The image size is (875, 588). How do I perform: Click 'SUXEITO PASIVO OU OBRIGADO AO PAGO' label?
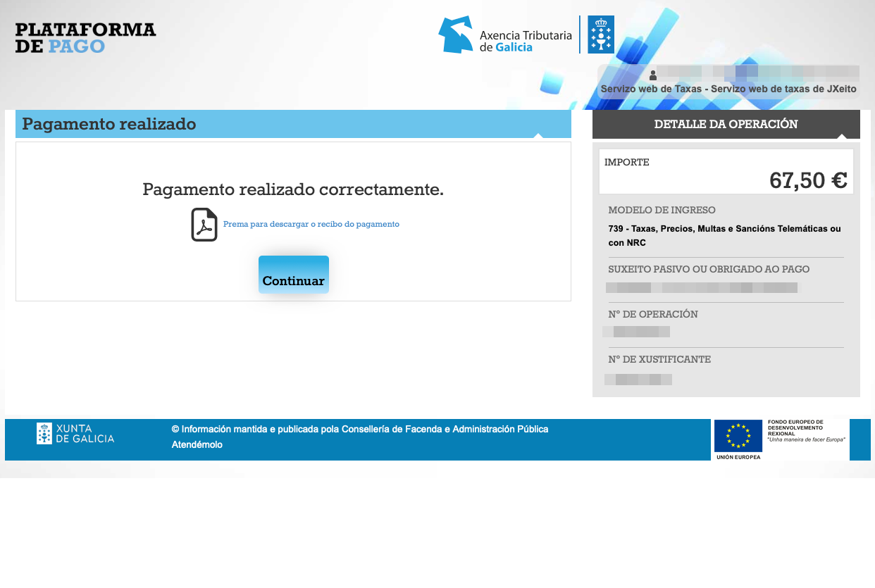(x=709, y=269)
